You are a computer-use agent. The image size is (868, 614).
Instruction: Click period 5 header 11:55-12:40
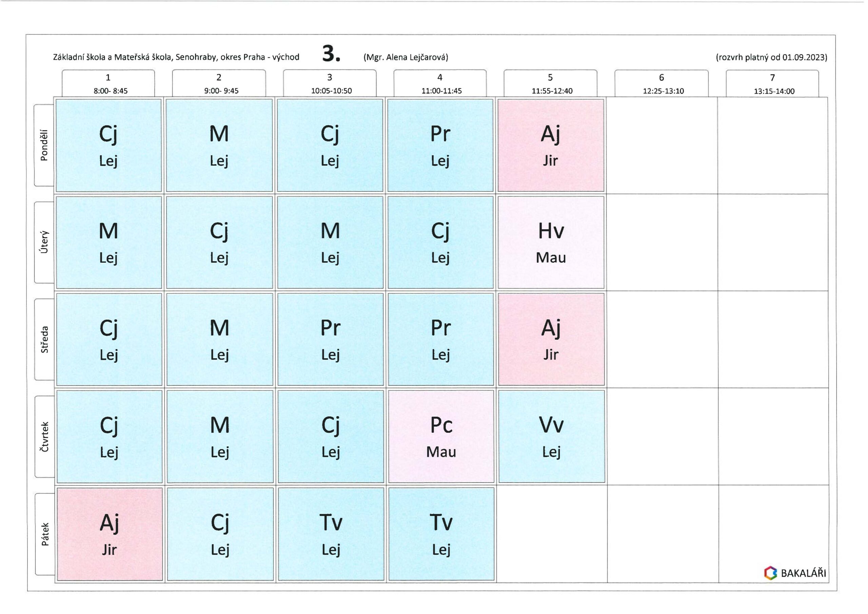click(550, 83)
